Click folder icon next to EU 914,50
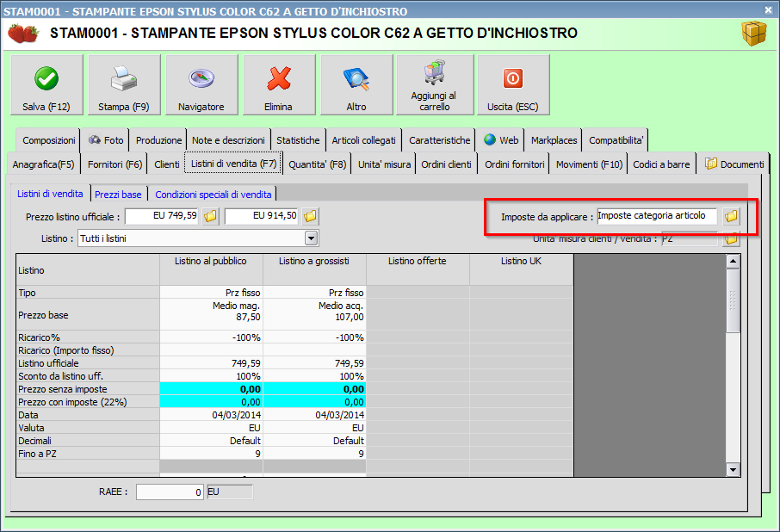This screenshot has height=532, width=780. point(311,216)
